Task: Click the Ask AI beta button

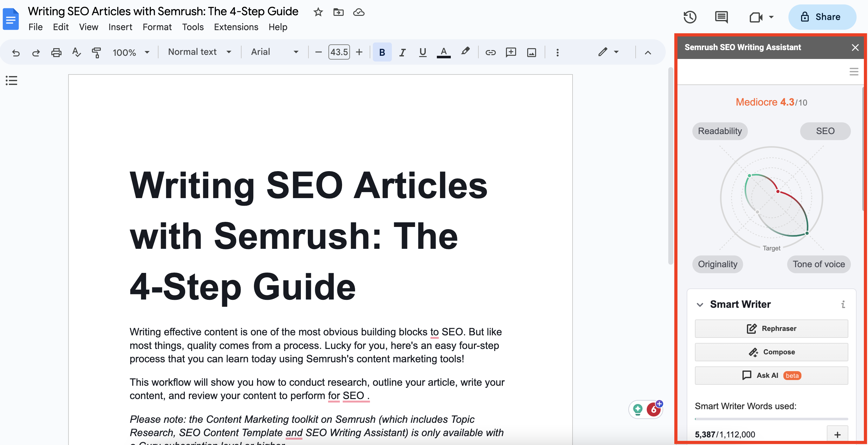Action: [771, 376]
